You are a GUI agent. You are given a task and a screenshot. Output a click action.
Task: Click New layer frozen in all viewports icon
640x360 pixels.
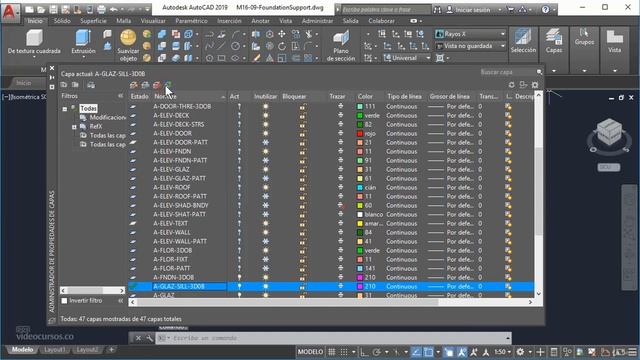click(x=145, y=85)
